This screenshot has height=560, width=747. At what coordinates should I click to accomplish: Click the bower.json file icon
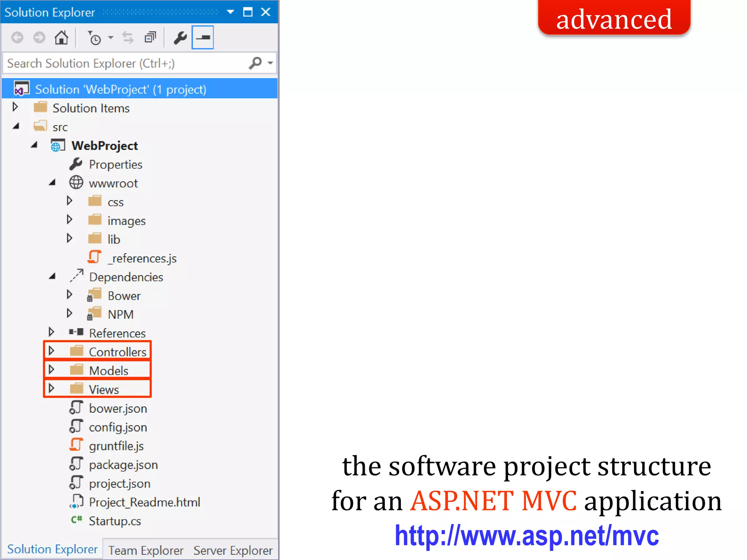[76, 407]
